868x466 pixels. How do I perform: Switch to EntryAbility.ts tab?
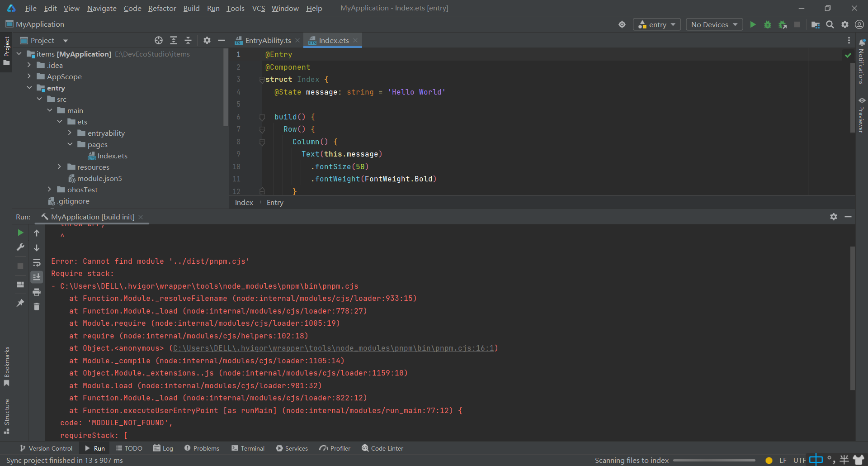pyautogui.click(x=268, y=40)
